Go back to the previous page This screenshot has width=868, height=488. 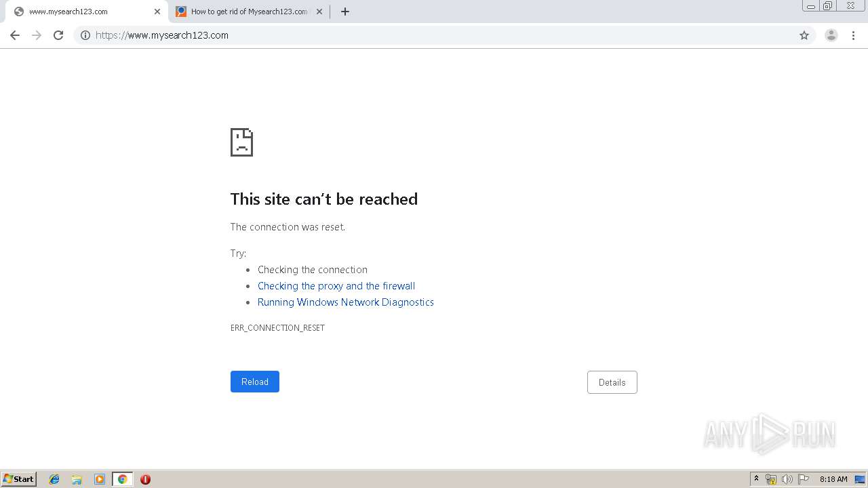tap(15, 35)
